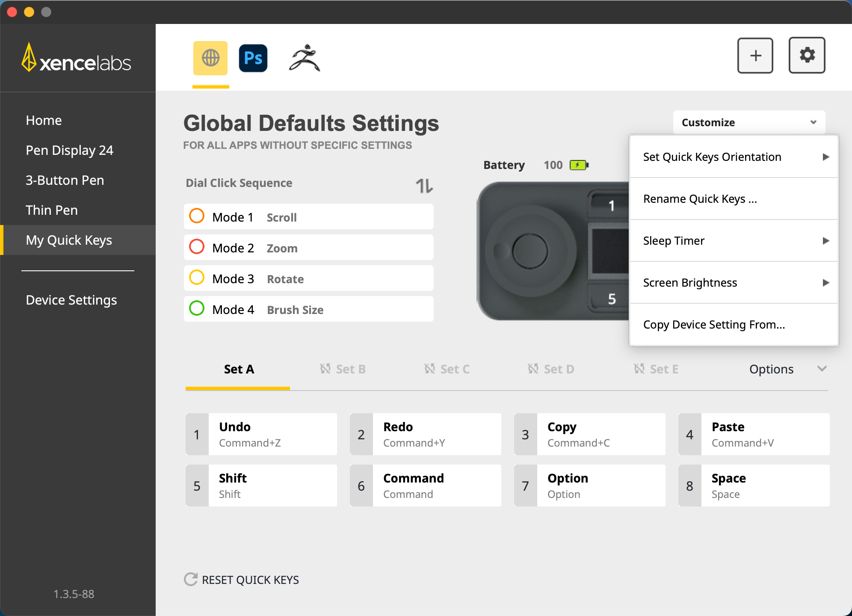Click the disabled link icon beside Set B
852x616 pixels.
pyautogui.click(x=325, y=369)
